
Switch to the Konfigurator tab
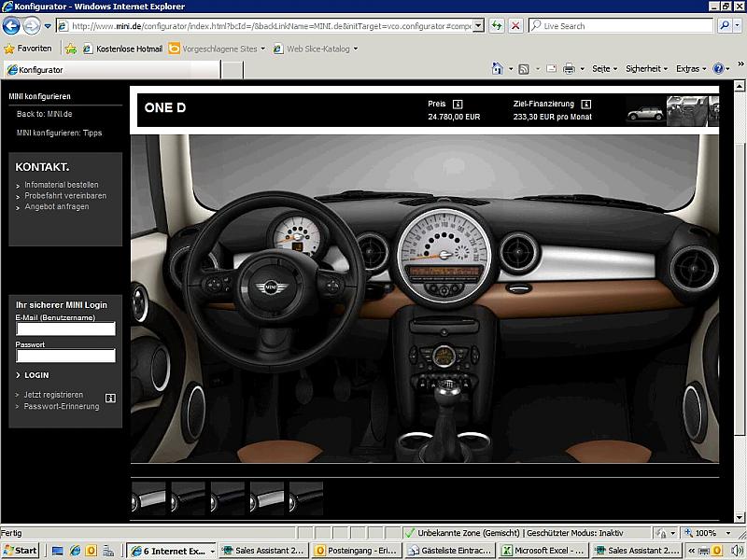[42, 70]
